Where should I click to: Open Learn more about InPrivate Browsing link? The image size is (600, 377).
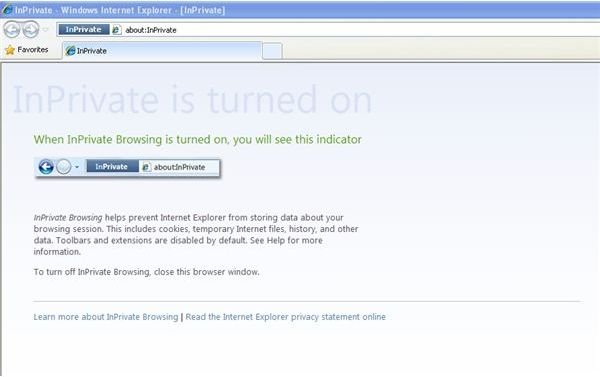coord(106,317)
